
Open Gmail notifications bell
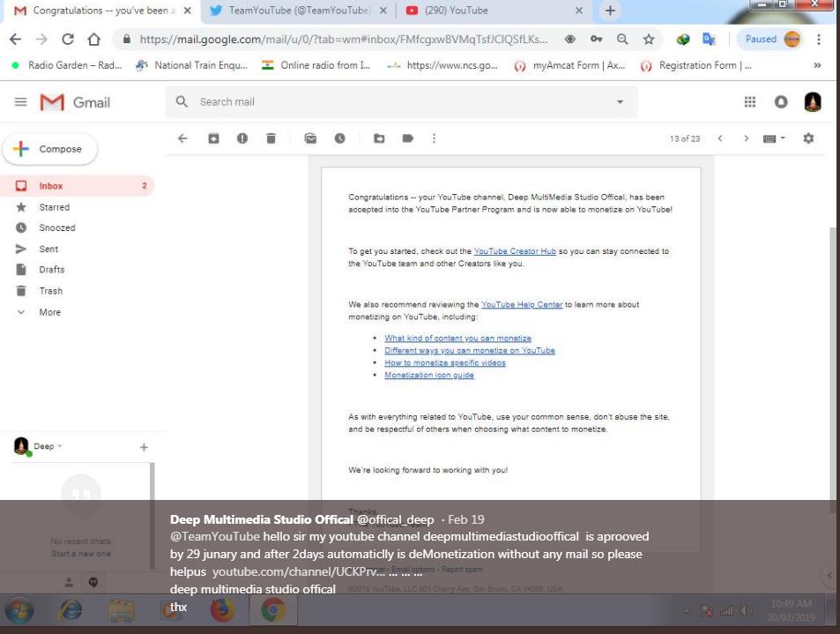pyautogui.click(x=781, y=101)
